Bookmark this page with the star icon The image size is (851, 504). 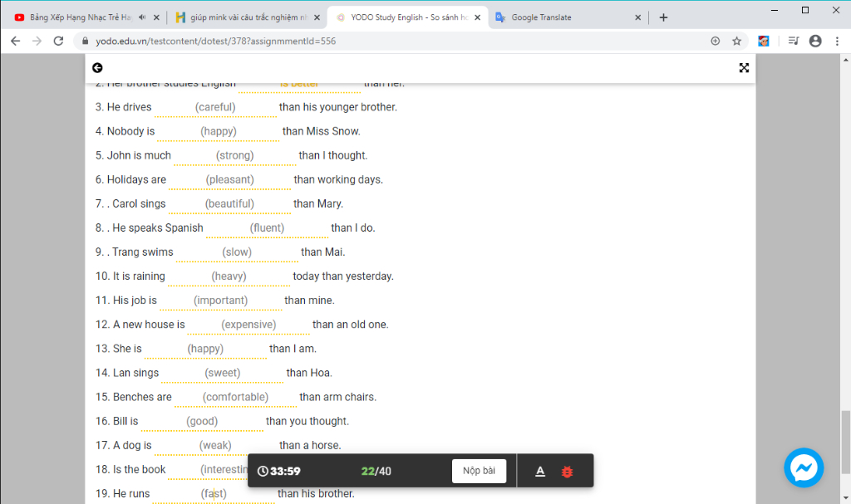coord(736,42)
